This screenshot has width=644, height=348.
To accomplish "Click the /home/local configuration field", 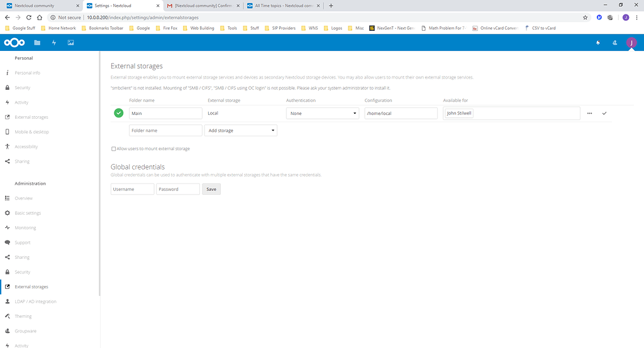I will click(401, 113).
